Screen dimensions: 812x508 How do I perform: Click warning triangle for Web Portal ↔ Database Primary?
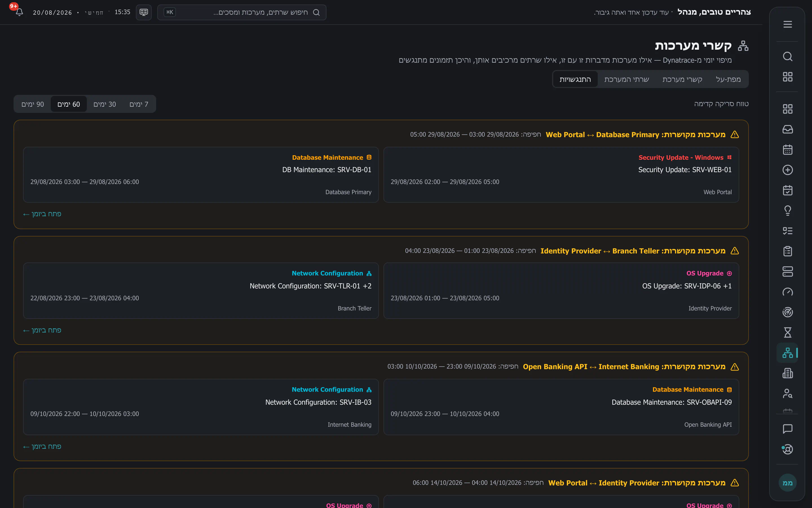pyautogui.click(x=735, y=134)
